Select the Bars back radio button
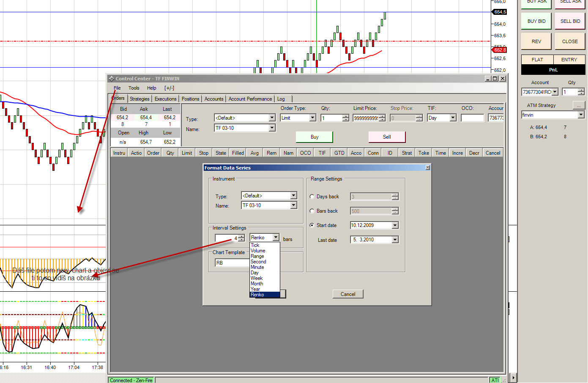588x383 pixels. click(x=312, y=211)
